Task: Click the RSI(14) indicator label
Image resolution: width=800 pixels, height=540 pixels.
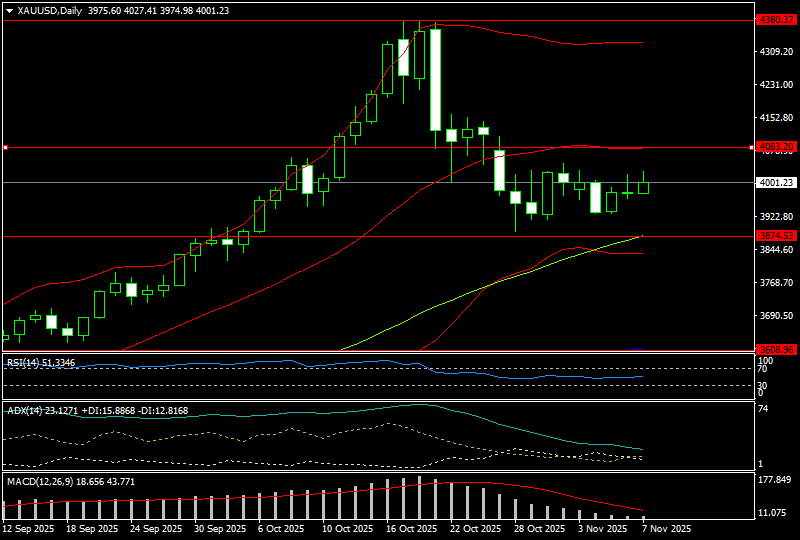Action: (26, 362)
